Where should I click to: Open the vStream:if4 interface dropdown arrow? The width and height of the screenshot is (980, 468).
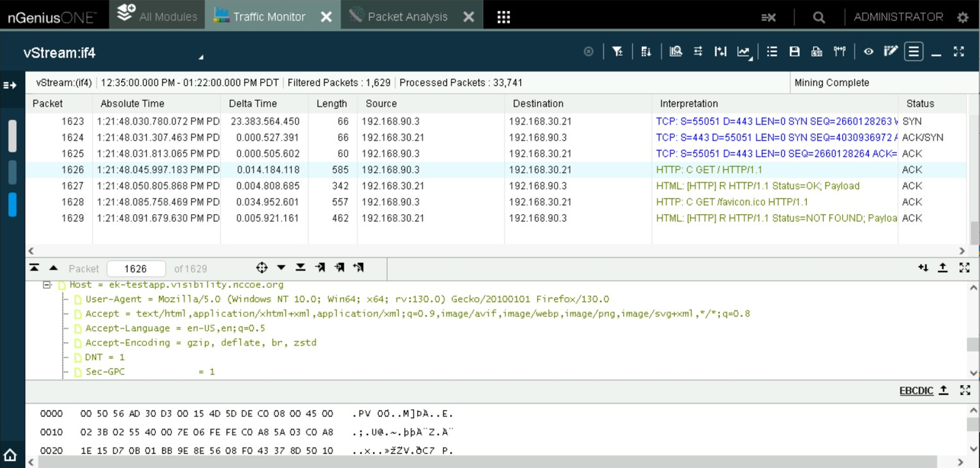coord(201,57)
